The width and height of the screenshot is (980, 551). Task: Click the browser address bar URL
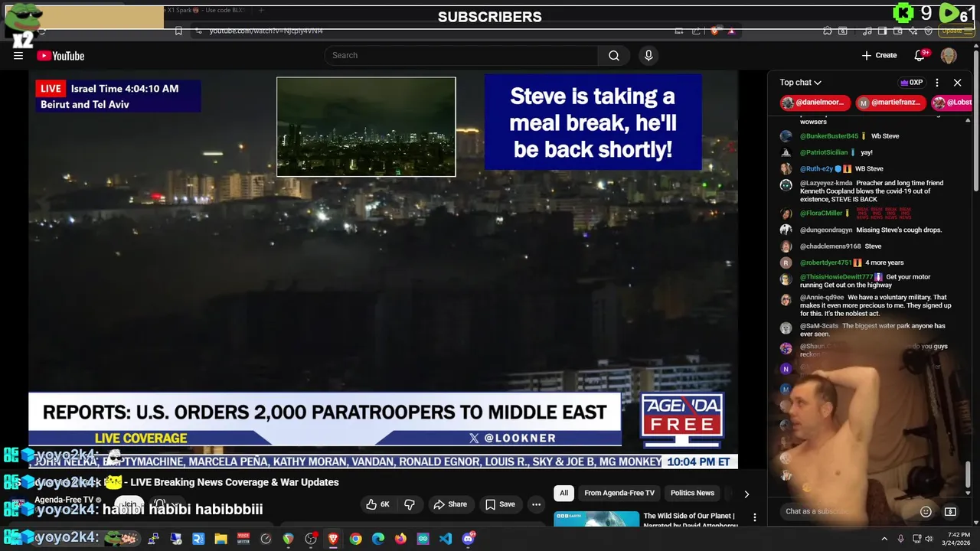point(266,31)
